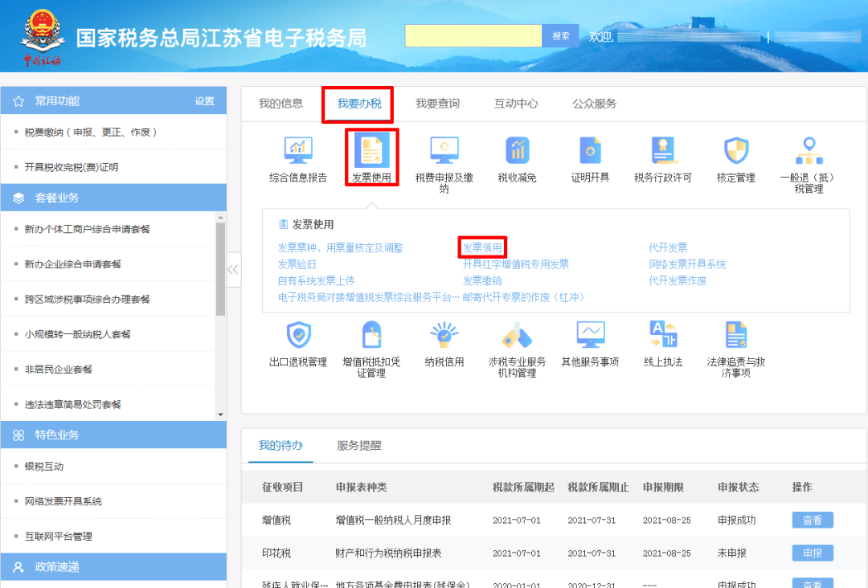Viewport: 868px width, 588px height.
Task: Select 新办企业综合申请套餐 item
Action: pyautogui.click(x=73, y=263)
